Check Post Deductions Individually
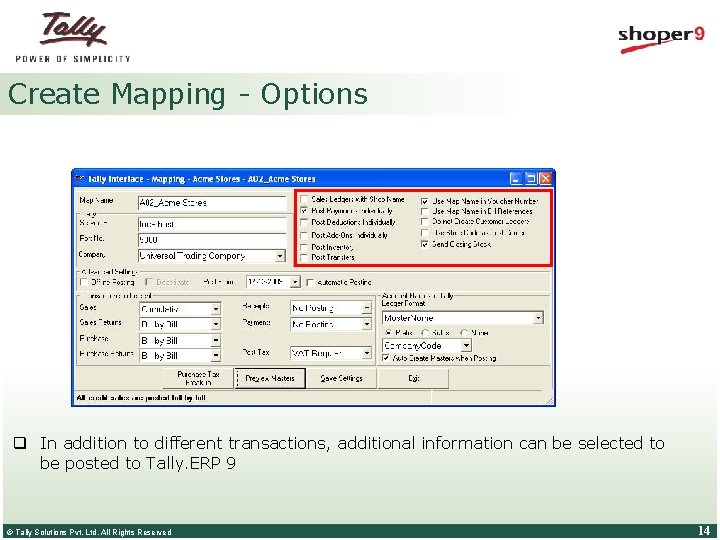The image size is (720, 540). 304,222
